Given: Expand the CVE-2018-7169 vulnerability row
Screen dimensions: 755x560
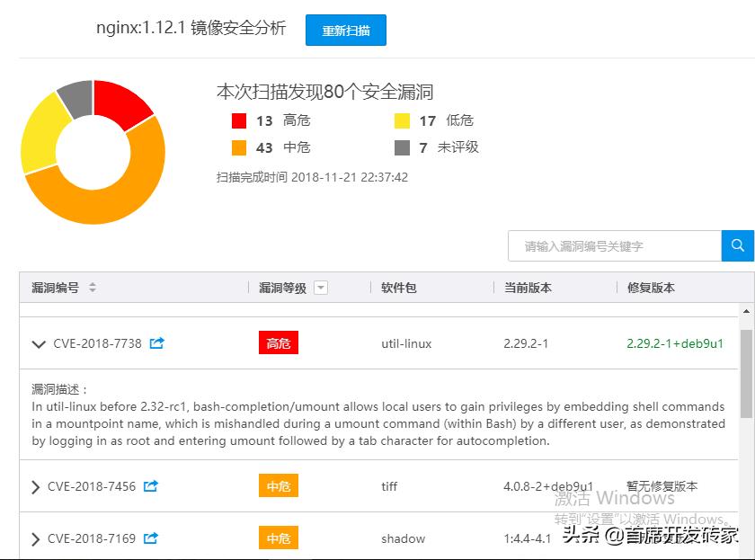Looking at the screenshot, I should point(34,538).
